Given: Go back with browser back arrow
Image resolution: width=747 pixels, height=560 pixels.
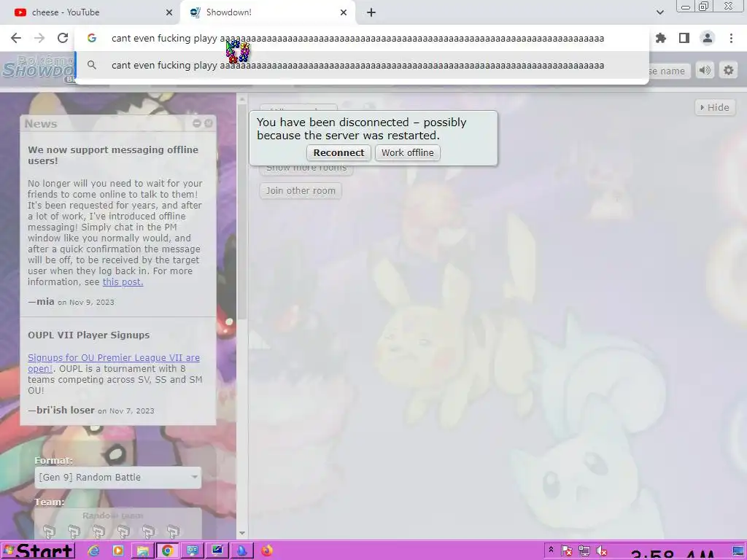Looking at the screenshot, I should (16, 38).
